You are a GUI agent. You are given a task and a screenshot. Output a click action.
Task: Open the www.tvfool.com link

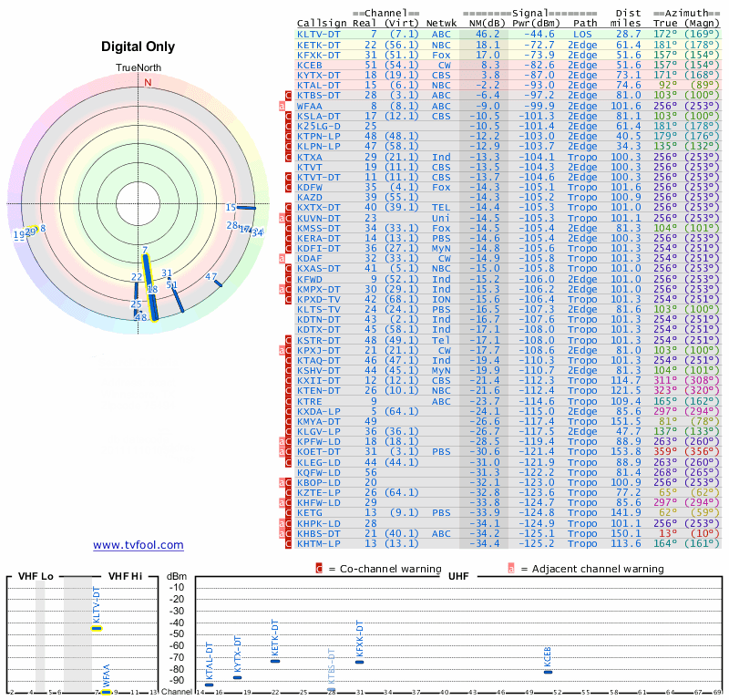point(139,545)
